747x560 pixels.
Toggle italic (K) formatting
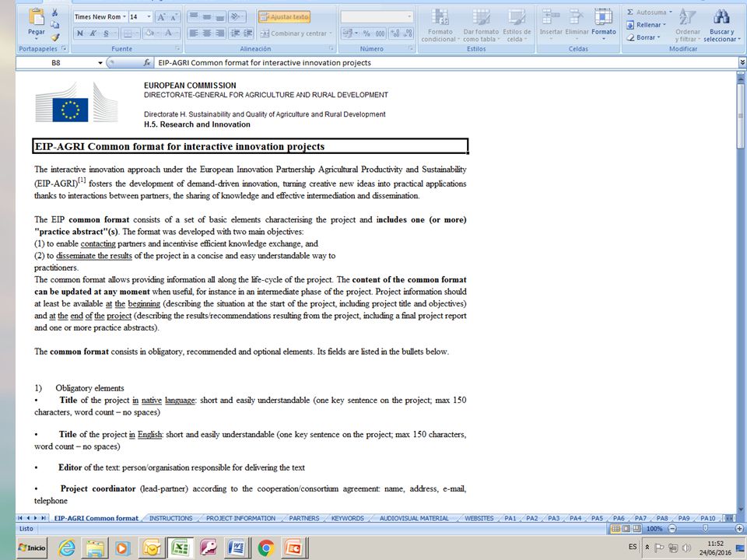click(x=93, y=33)
